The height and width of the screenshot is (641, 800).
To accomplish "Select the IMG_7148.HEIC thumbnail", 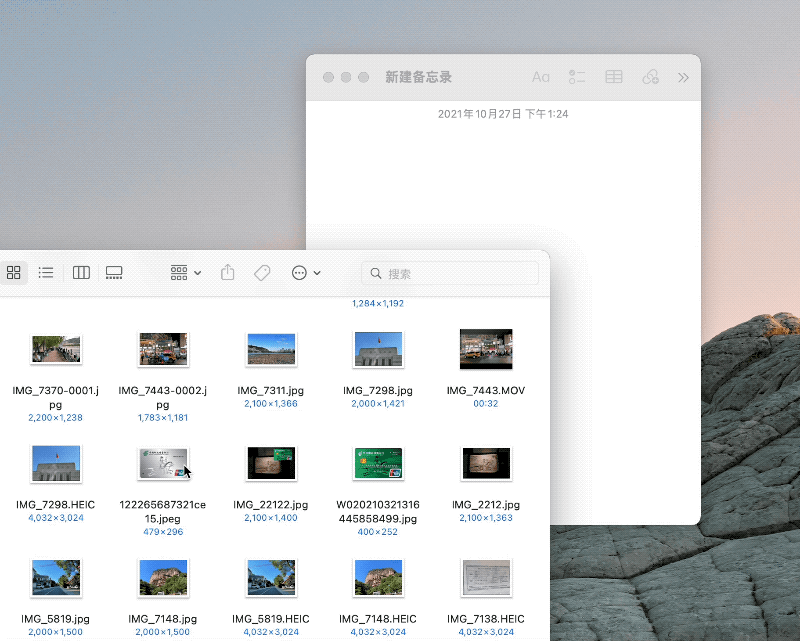I will coord(379,578).
